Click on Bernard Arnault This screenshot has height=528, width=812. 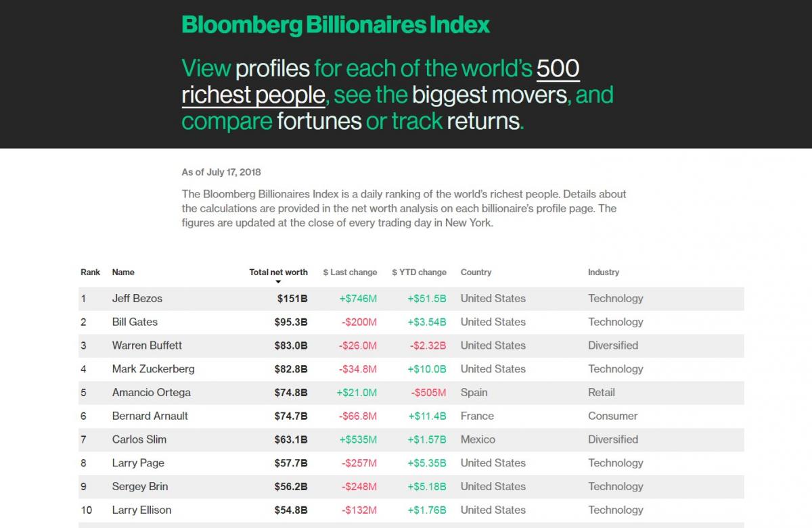[150, 416]
